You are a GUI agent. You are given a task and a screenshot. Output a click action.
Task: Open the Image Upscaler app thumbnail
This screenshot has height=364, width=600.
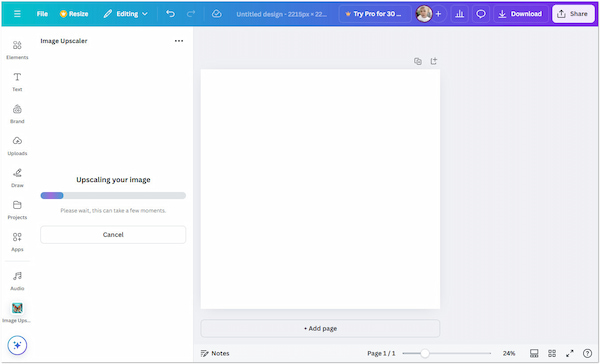[17, 313]
